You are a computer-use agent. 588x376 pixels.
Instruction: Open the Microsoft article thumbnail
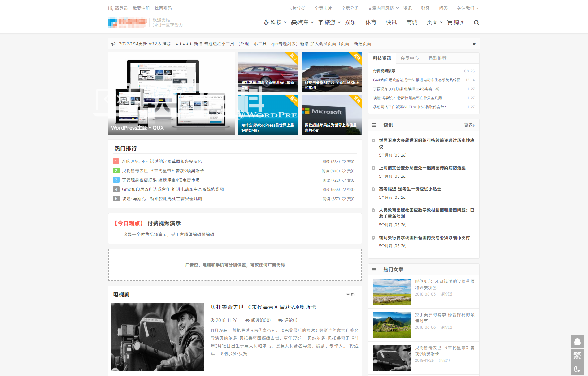click(x=331, y=115)
